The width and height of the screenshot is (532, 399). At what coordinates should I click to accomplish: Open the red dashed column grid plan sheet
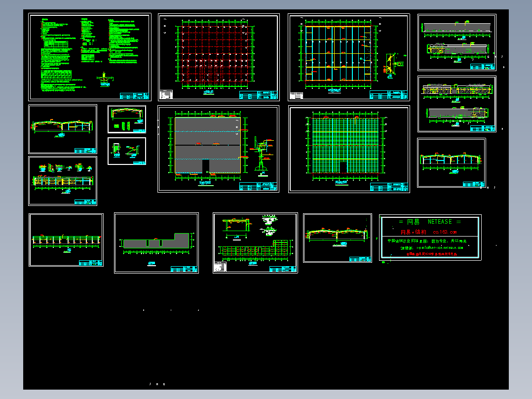219,57
